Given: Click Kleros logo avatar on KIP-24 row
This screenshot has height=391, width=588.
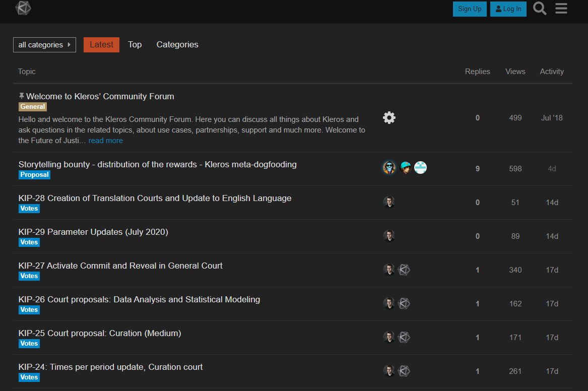Looking at the screenshot, I should click(404, 371).
